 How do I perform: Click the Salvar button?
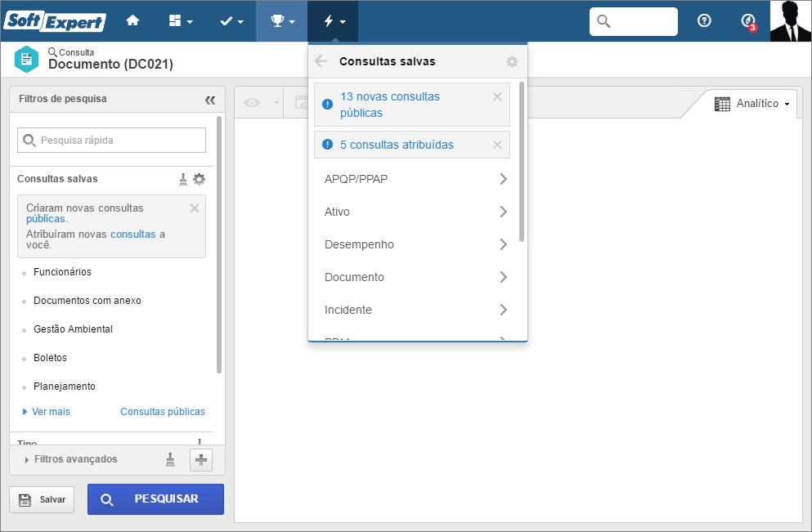(42, 499)
